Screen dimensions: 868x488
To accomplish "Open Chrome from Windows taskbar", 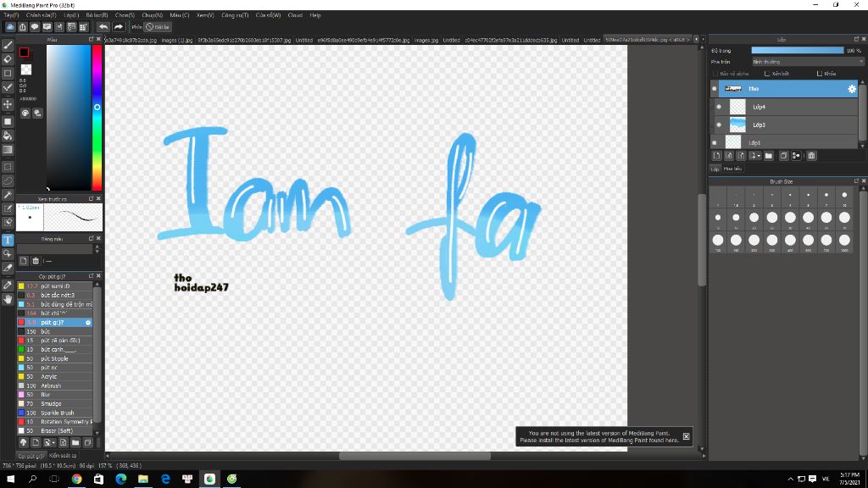I will 76,480.
